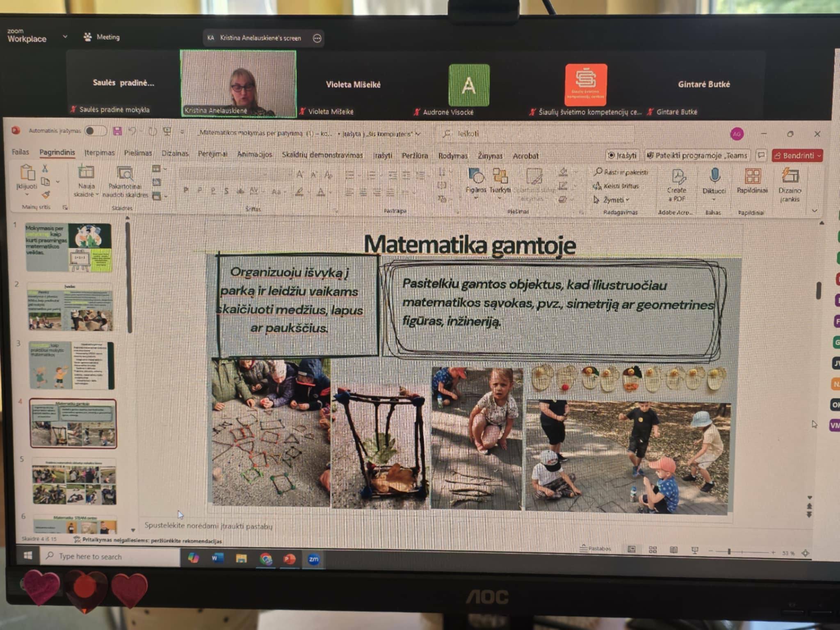Open the Dizainas ribbon tab
This screenshot has width=840, height=630.
[x=175, y=153]
